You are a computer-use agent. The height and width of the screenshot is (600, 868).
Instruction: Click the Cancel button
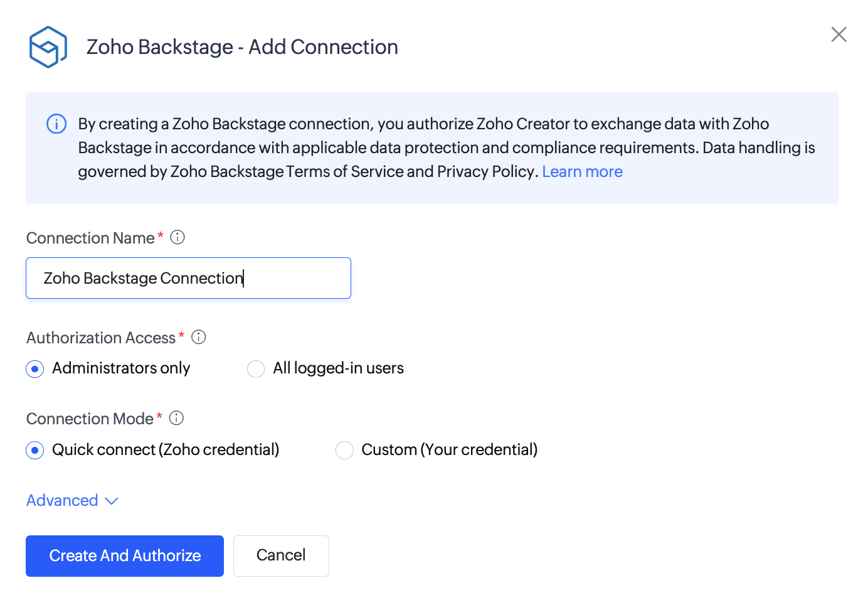[x=281, y=555]
